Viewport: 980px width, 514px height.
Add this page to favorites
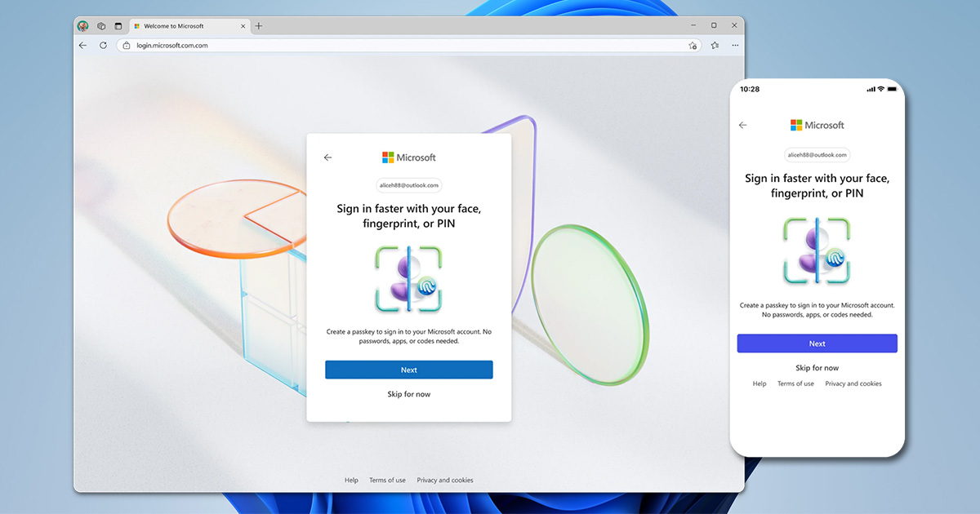tap(693, 46)
